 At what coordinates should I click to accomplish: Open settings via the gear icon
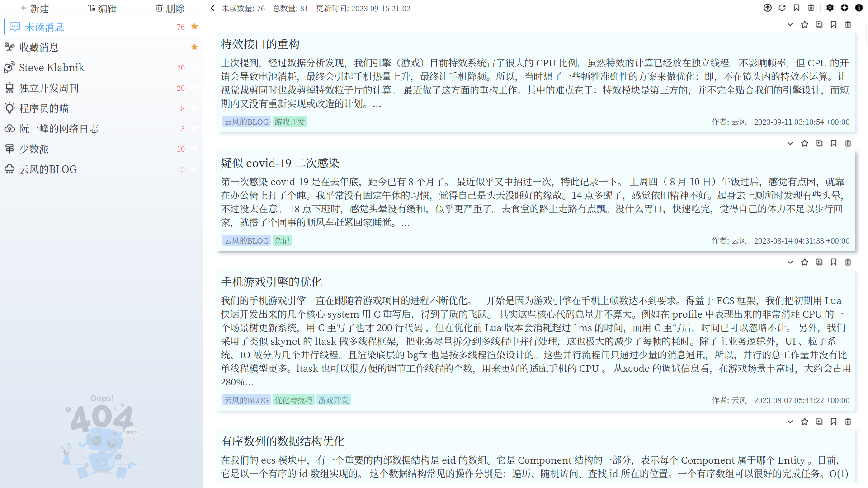(x=830, y=8)
